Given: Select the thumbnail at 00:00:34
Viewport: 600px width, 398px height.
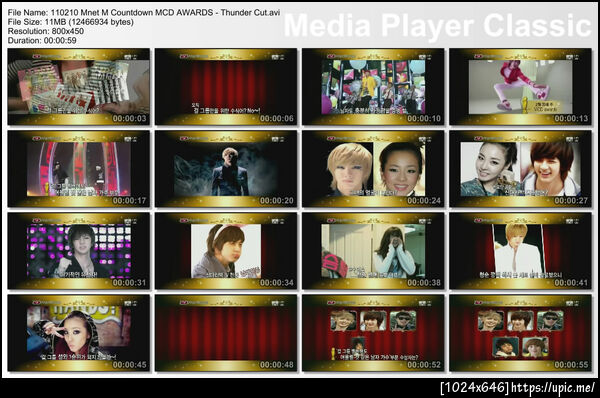Looking at the screenshot, I should point(226,251).
